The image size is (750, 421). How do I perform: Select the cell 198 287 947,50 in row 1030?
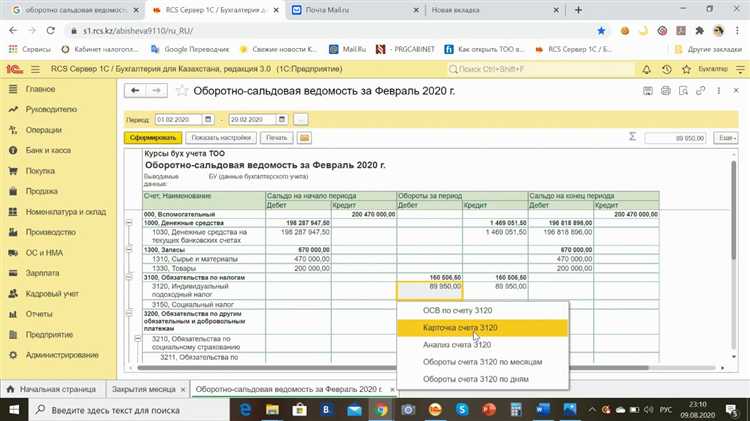click(x=298, y=236)
